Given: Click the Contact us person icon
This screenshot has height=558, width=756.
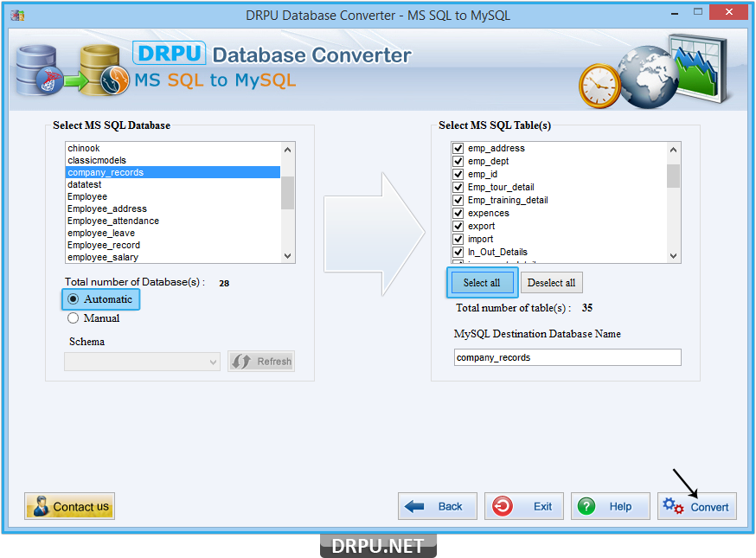Looking at the screenshot, I should (x=41, y=506).
